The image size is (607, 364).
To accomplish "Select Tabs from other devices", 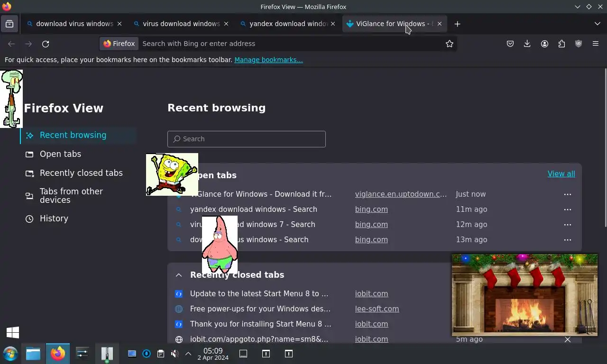I will (x=78, y=196).
